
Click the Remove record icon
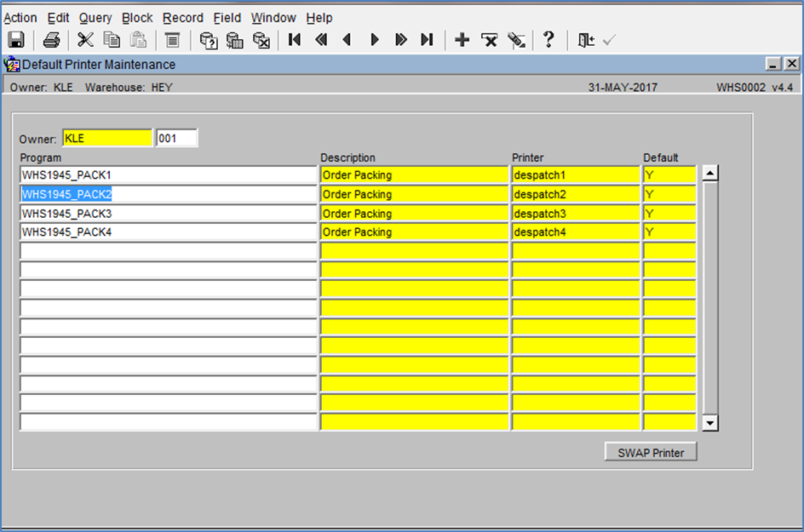point(489,40)
